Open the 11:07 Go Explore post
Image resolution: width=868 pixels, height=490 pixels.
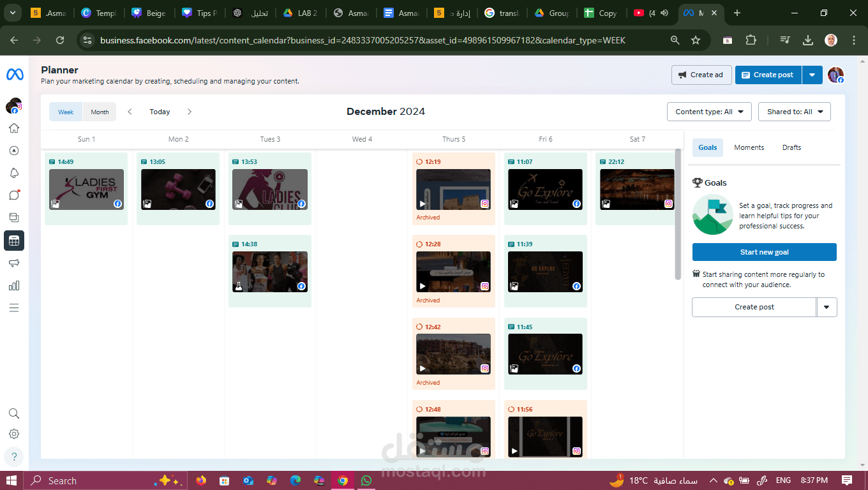(x=545, y=189)
